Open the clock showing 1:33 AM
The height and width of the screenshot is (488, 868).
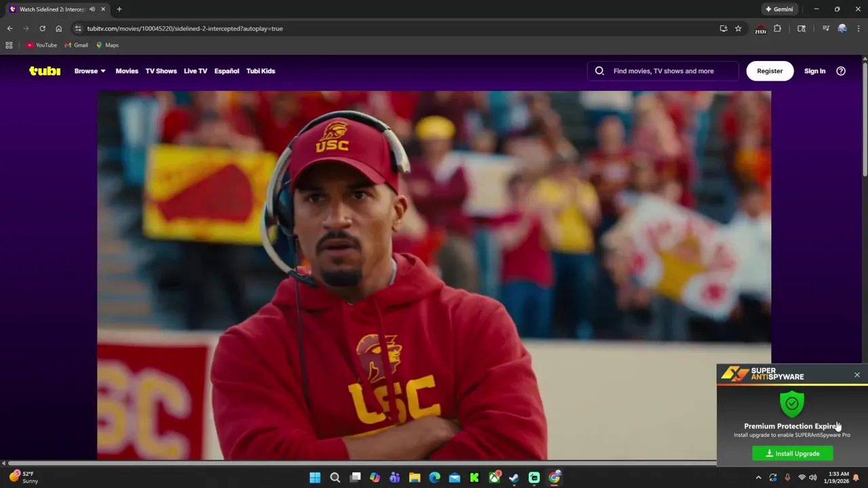(838, 477)
